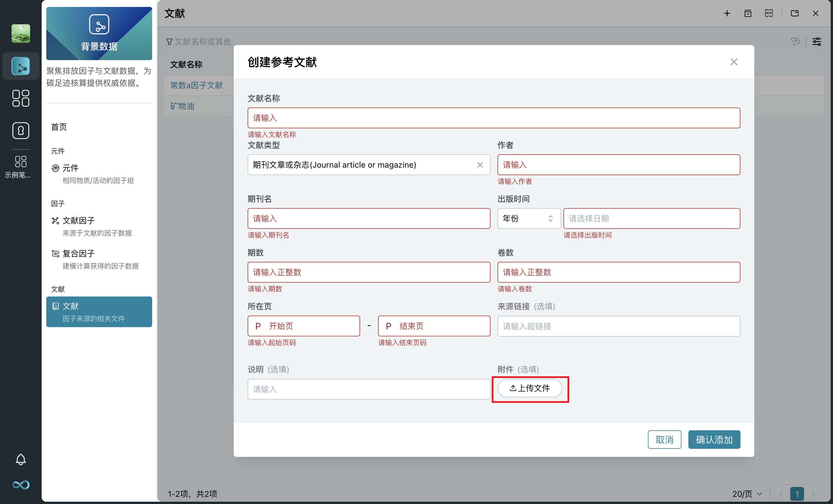Click the infinity logo icon at bottom

[x=21, y=485]
